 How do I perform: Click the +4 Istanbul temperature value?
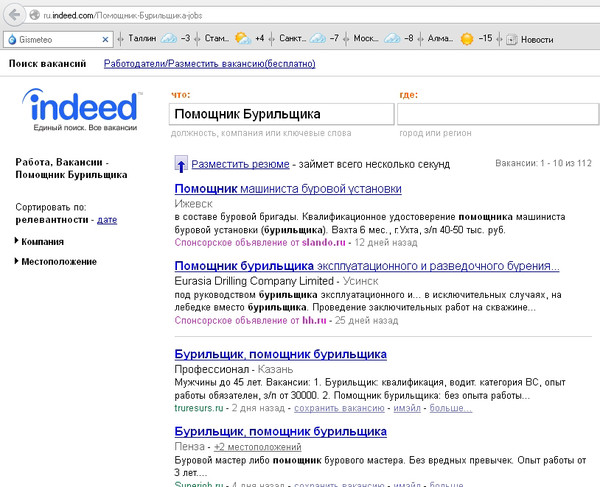(260, 38)
